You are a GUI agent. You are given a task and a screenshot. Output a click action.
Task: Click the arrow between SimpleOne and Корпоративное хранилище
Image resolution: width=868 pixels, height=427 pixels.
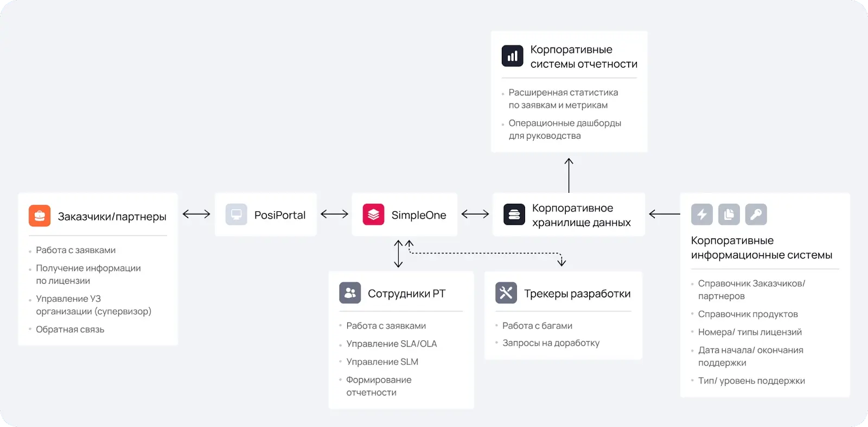click(x=475, y=214)
